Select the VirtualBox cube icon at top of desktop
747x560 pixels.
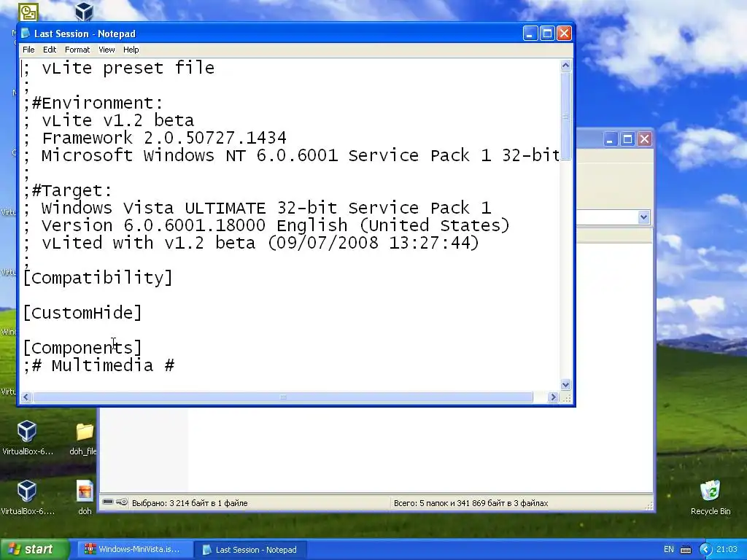click(85, 12)
